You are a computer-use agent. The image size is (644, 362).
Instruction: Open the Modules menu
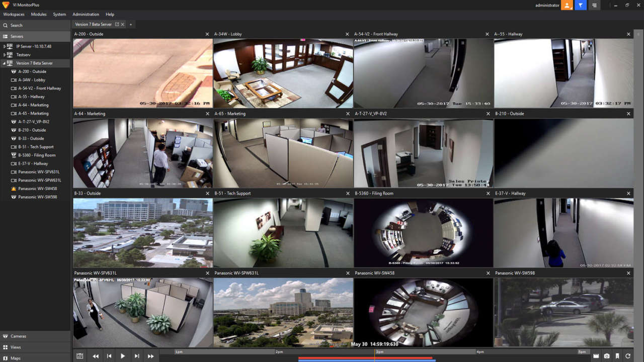pyautogui.click(x=39, y=15)
